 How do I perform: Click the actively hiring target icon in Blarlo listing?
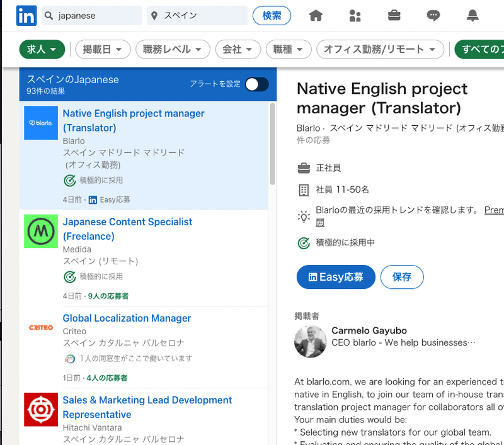pos(70,181)
